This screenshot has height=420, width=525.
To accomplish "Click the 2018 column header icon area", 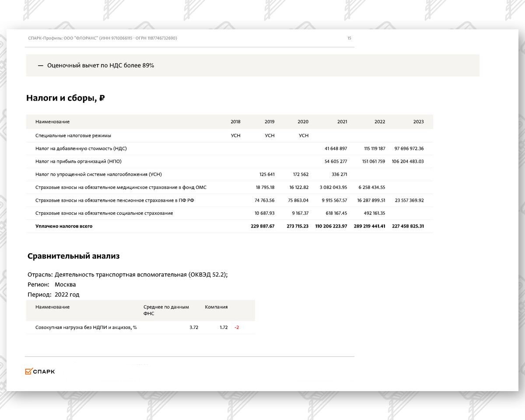I will pyautogui.click(x=235, y=122).
